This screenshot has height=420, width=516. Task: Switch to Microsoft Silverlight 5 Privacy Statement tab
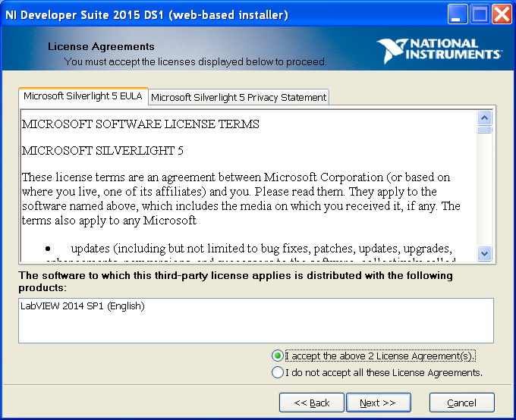pyautogui.click(x=239, y=97)
